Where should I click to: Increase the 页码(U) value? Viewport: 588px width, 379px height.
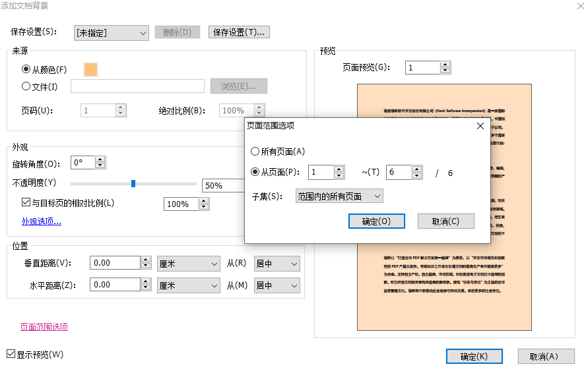click(120, 107)
